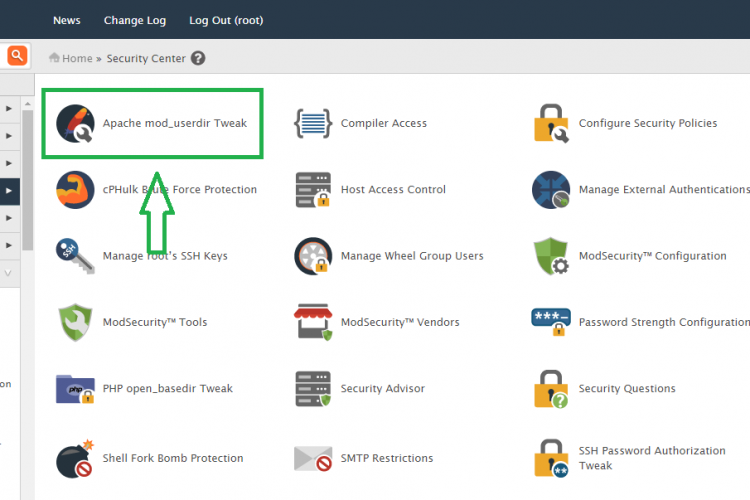Click the down chevron below the sidebar arrows
750x500 pixels.
[8, 273]
